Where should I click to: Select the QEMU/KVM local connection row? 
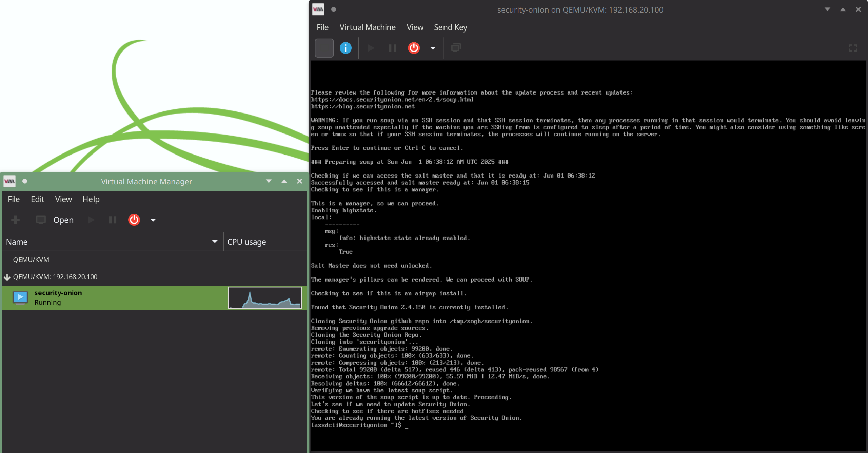click(x=154, y=260)
